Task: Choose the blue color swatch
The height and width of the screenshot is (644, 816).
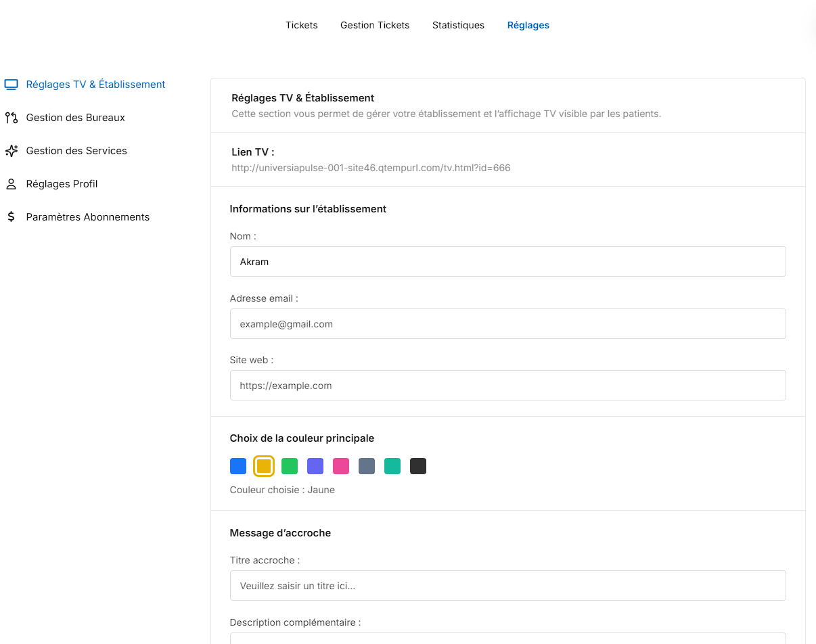Action: click(x=238, y=466)
